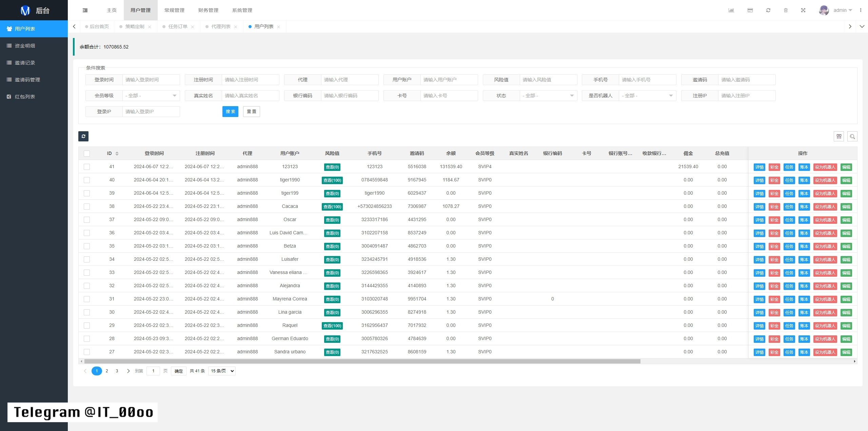This screenshot has height=431, width=868.
Task: Switch to 财务管理 top menu
Action: tap(208, 10)
